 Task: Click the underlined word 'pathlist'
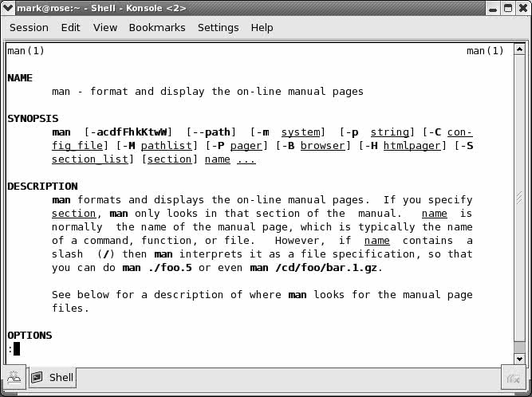(167, 146)
